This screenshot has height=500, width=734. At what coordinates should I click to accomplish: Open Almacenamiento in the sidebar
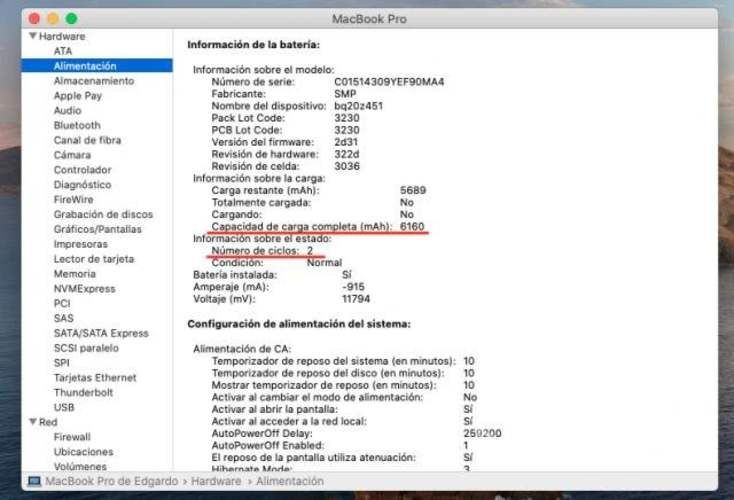(x=94, y=81)
